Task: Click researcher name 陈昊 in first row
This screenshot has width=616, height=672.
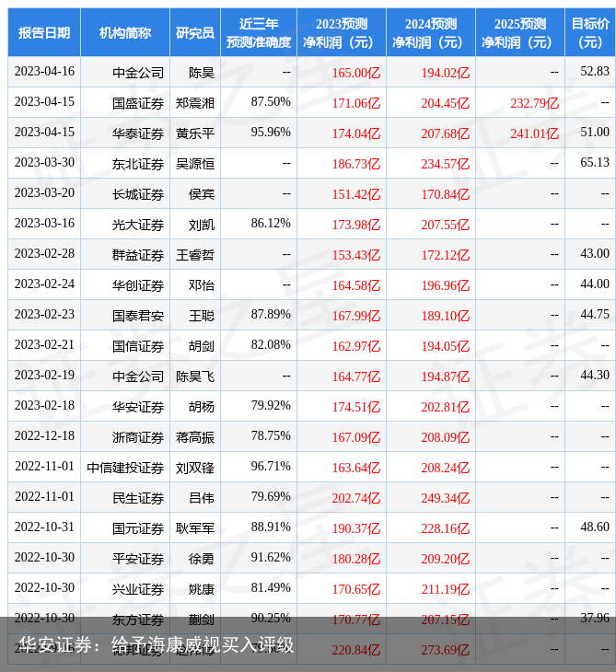Action: click(202, 73)
